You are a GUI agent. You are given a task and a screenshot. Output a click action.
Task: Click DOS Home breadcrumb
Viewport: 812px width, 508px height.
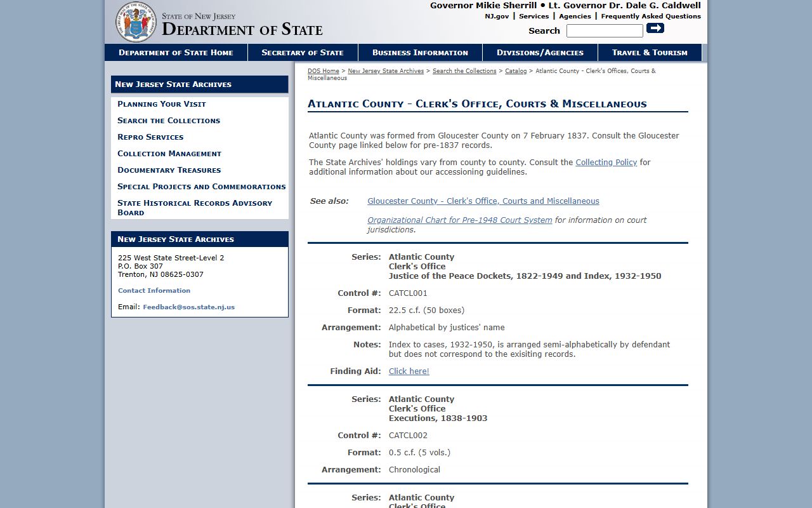[x=324, y=71]
